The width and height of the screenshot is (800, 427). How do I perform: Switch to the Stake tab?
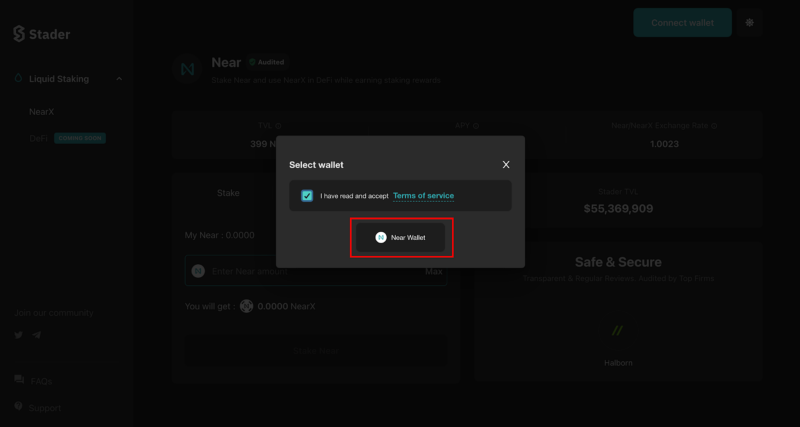pyautogui.click(x=229, y=193)
